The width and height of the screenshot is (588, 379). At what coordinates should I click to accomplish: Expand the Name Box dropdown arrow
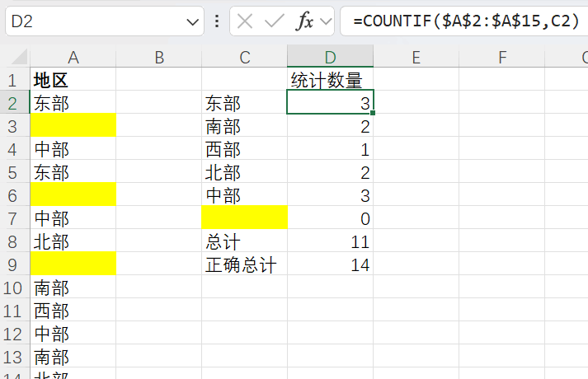[192, 22]
